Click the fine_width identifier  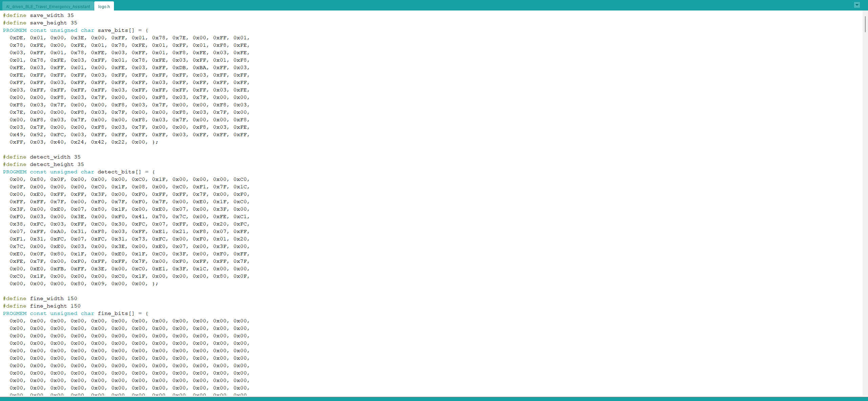point(46,298)
